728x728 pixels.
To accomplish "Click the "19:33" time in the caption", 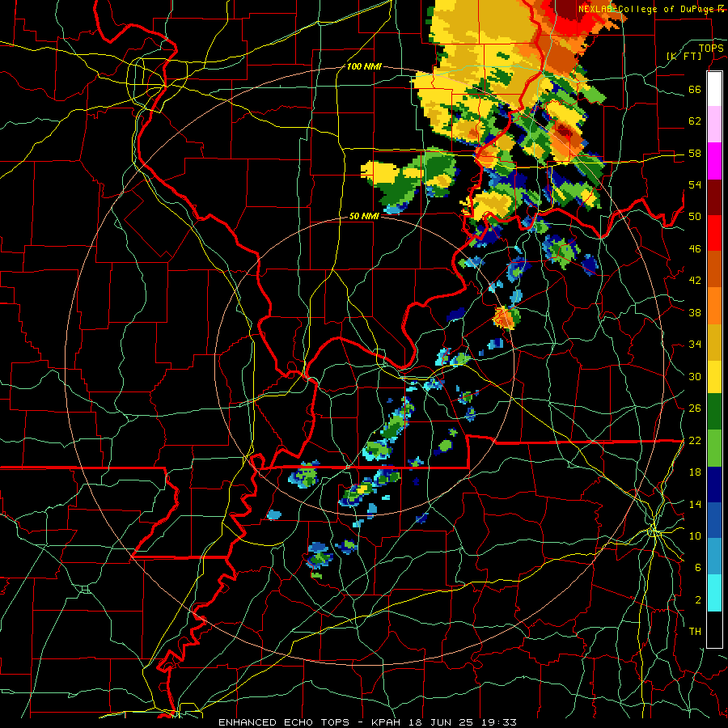I will pos(499,722).
